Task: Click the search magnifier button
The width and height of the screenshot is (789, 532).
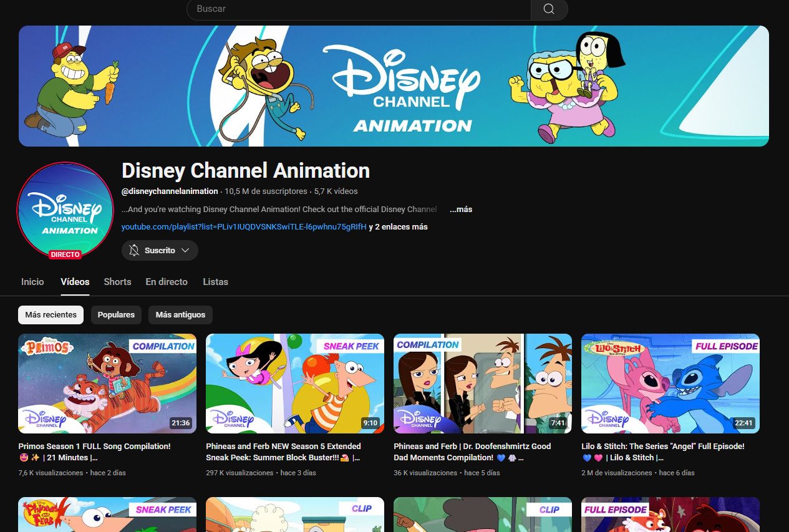Action: (549, 9)
